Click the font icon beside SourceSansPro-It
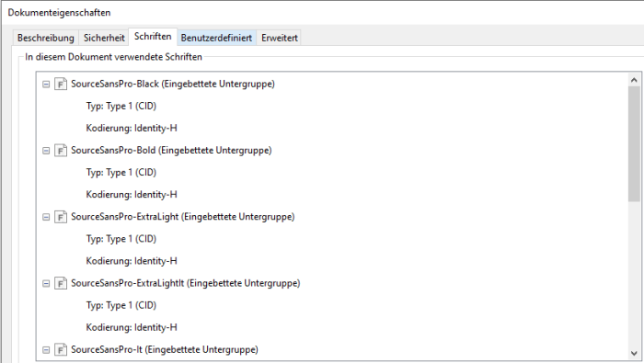This screenshot has height=363, width=644. pyautogui.click(x=61, y=350)
